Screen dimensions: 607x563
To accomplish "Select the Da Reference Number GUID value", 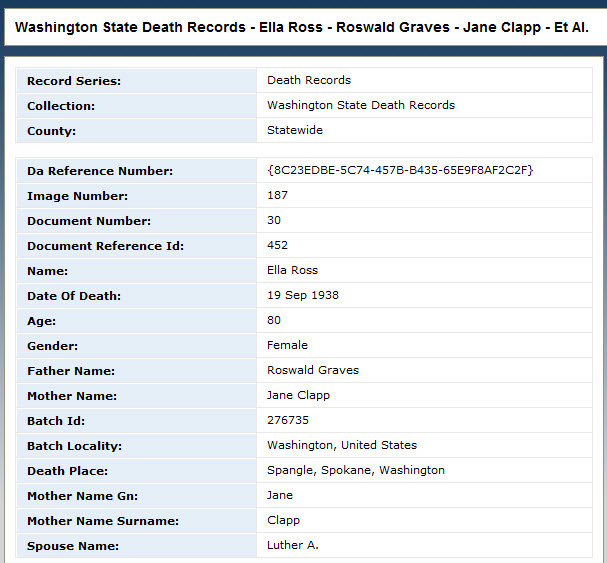I will coord(400,170).
